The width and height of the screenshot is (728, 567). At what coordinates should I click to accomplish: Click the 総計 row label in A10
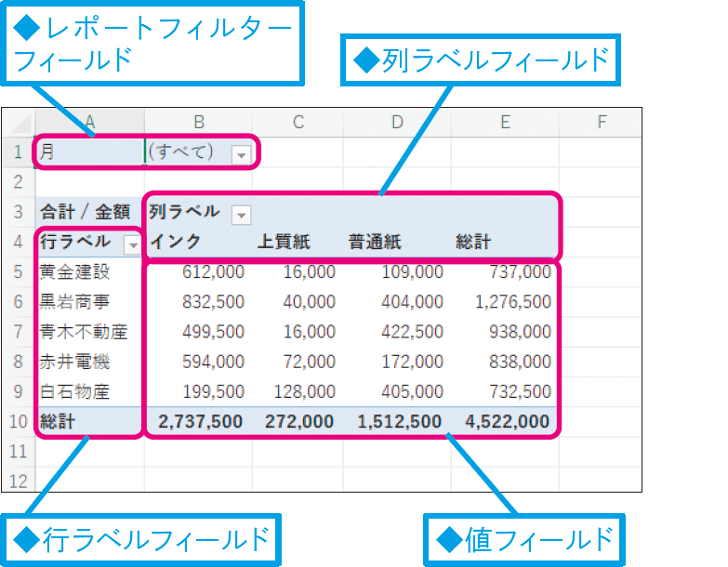click(56, 421)
